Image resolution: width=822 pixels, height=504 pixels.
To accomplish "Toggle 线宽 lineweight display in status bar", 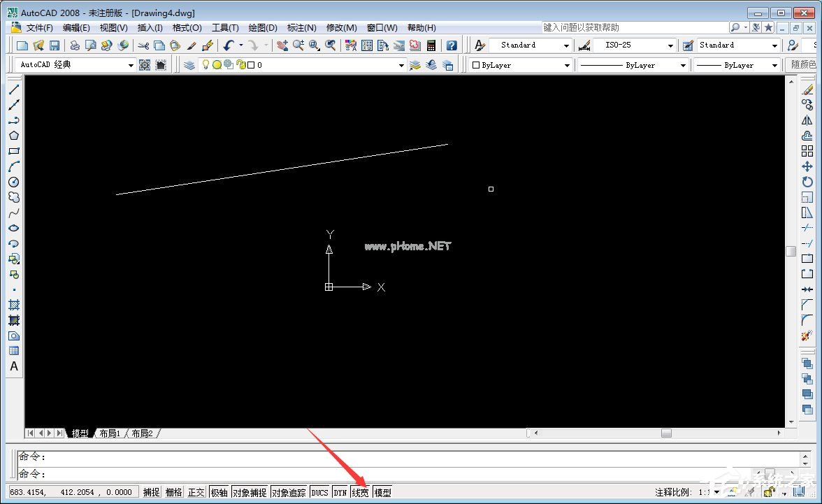I will (360, 493).
